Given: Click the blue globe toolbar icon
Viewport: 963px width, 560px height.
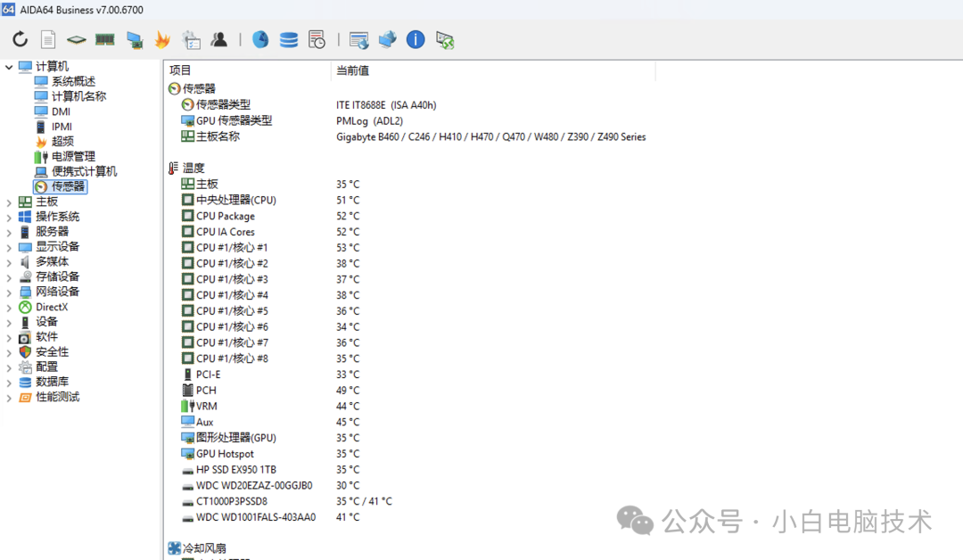Looking at the screenshot, I should tap(260, 40).
